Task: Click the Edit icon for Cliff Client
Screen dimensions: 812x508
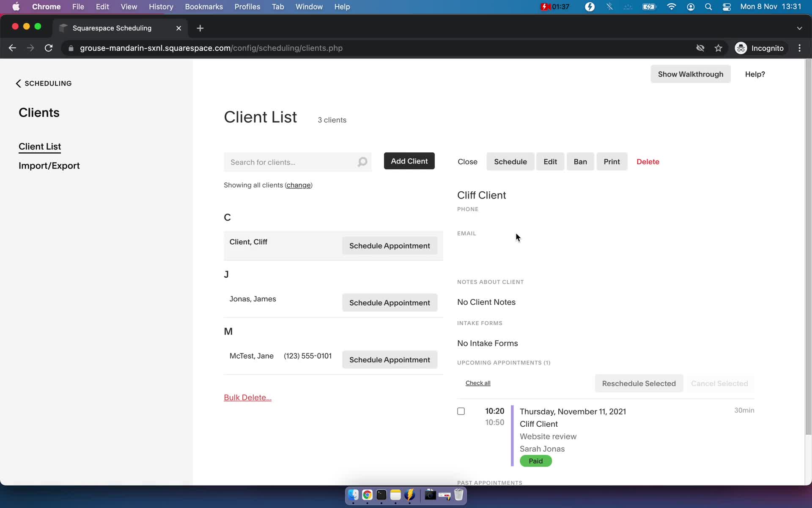Action: point(550,162)
